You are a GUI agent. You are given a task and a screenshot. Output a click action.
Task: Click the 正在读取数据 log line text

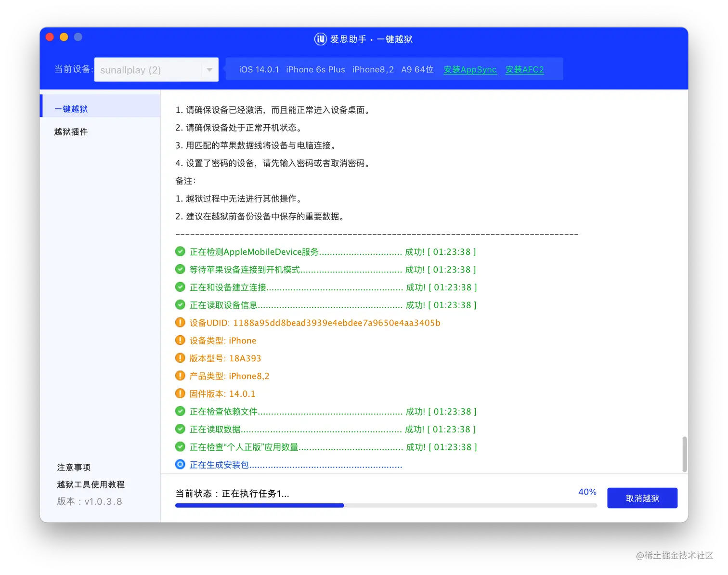coord(333,429)
